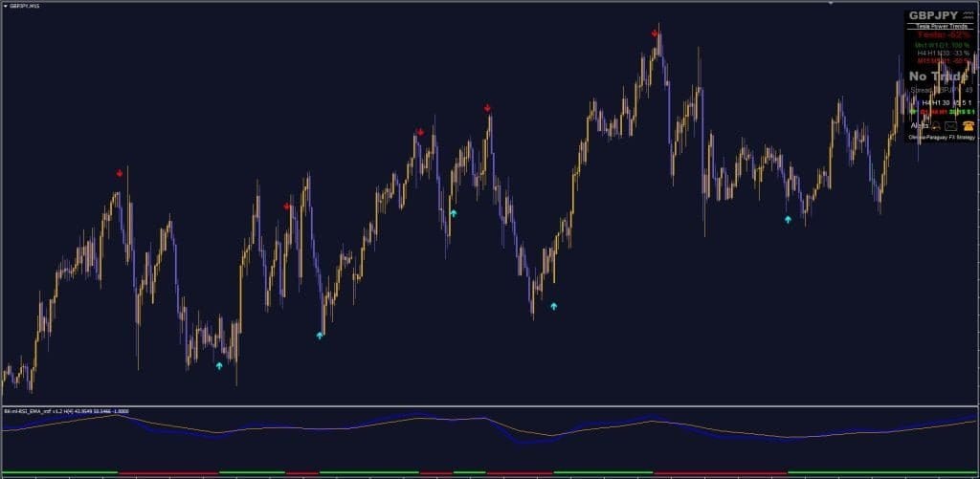Click the first red trend bar segment
This screenshot has height=479, width=980.
point(168,472)
